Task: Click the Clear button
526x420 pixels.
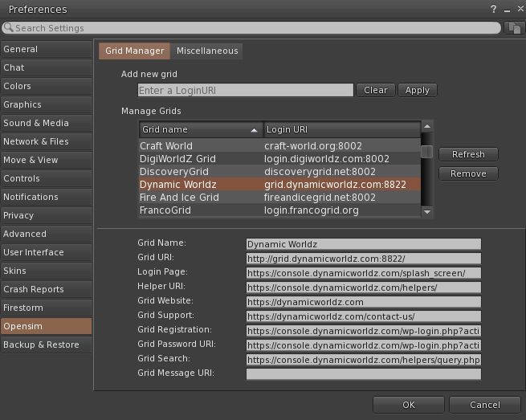Action: coord(376,90)
